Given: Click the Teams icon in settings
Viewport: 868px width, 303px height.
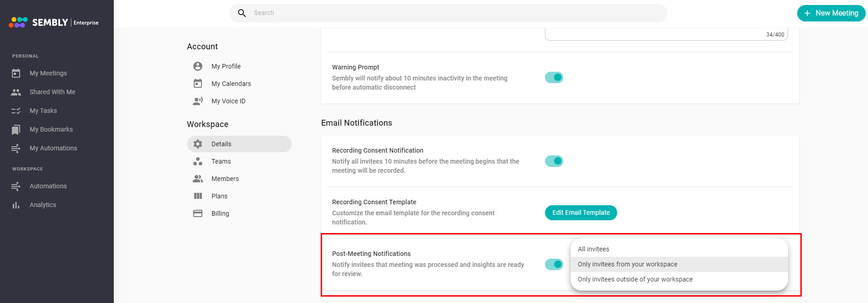Looking at the screenshot, I should [198, 161].
